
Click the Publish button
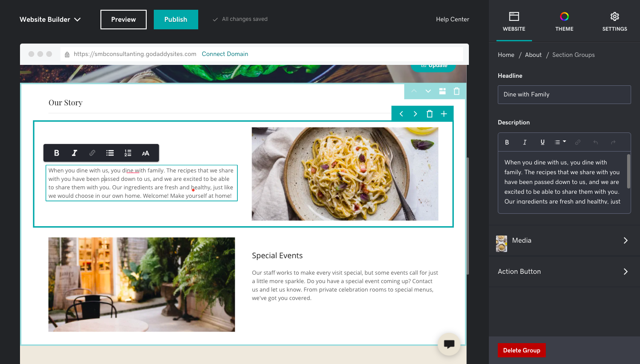[176, 20]
